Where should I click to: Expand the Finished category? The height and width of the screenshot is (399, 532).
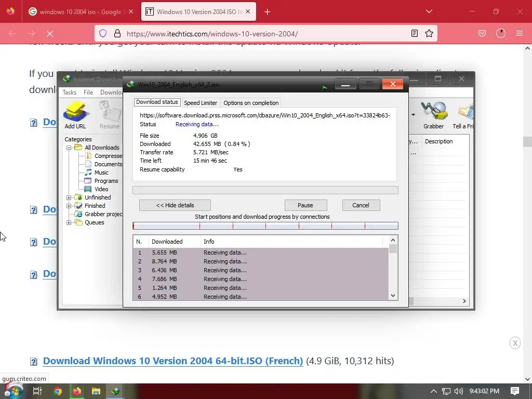point(69,206)
